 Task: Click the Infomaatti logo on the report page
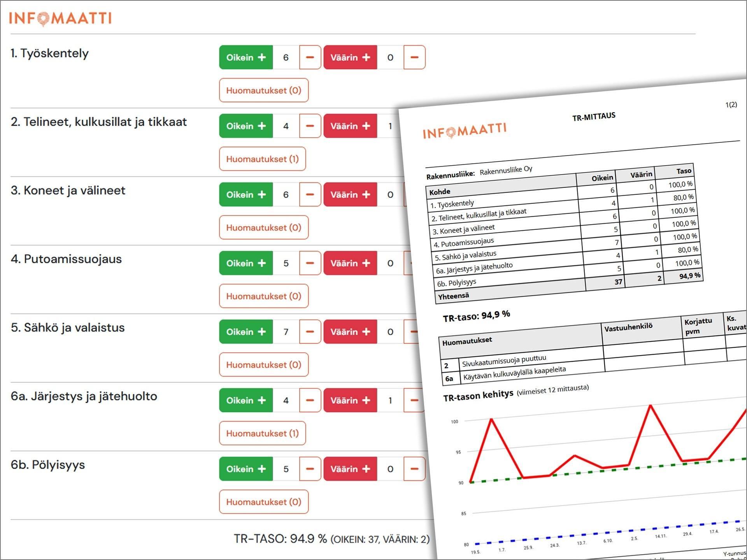click(465, 131)
